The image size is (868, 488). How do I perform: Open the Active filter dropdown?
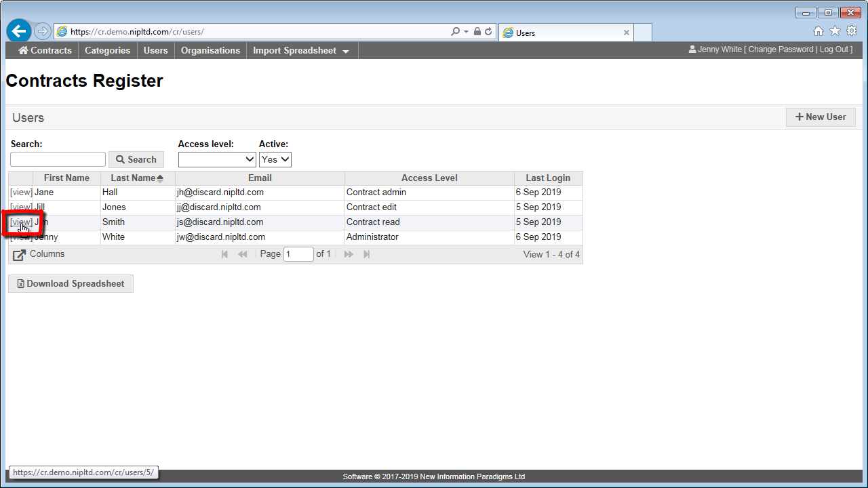click(x=275, y=159)
